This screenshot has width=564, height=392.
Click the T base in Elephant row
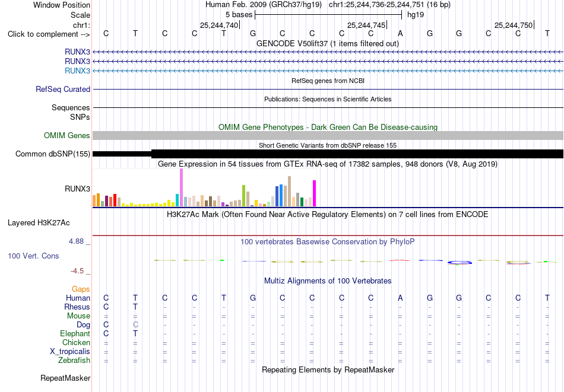(x=135, y=334)
